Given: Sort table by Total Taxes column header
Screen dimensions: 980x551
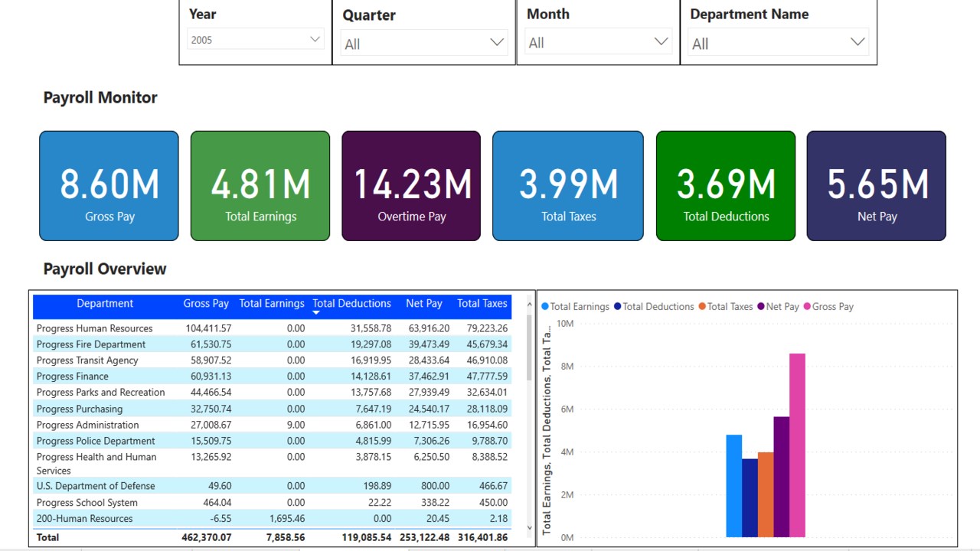Looking at the screenshot, I should [482, 304].
